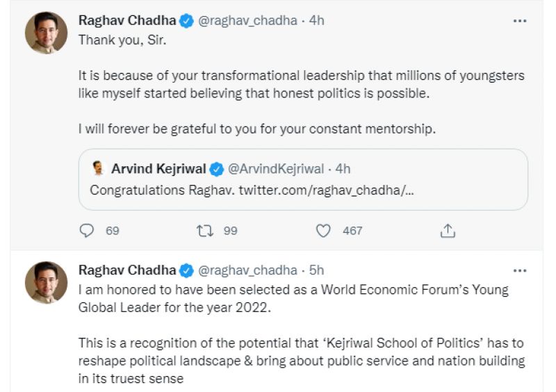Retweet the top Raghav Chadha tweet
556x392 pixels.
tap(205, 230)
